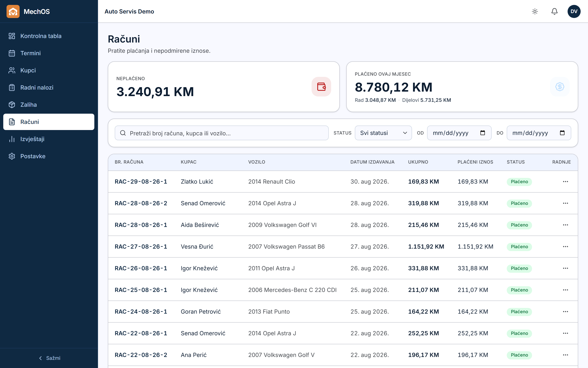Open Radni nalozi in the sidebar
The width and height of the screenshot is (588, 368).
pyautogui.click(x=49, y=87)
